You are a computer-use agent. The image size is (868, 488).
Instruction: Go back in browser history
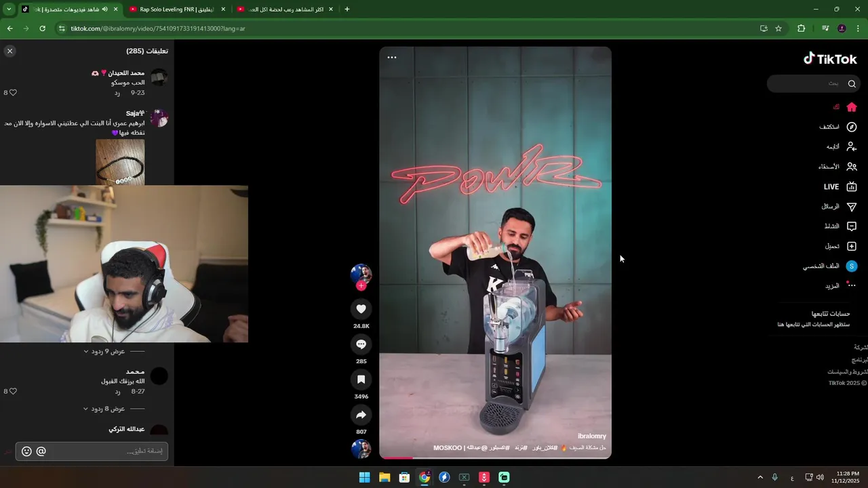[9, 28]
